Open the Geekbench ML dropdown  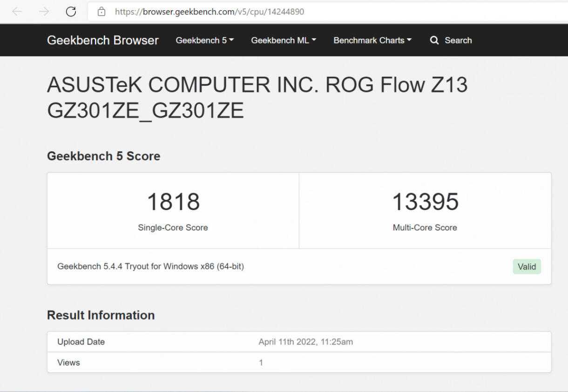pos(283,41)
